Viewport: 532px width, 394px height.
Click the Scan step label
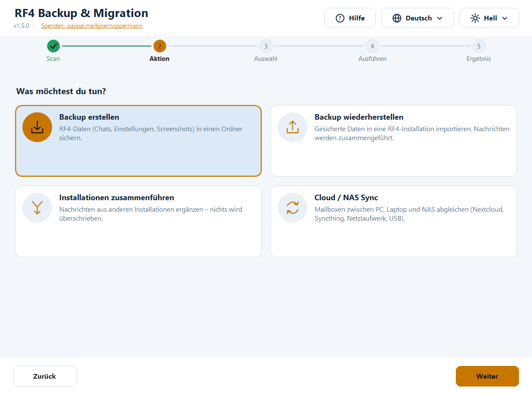point(53,59)
